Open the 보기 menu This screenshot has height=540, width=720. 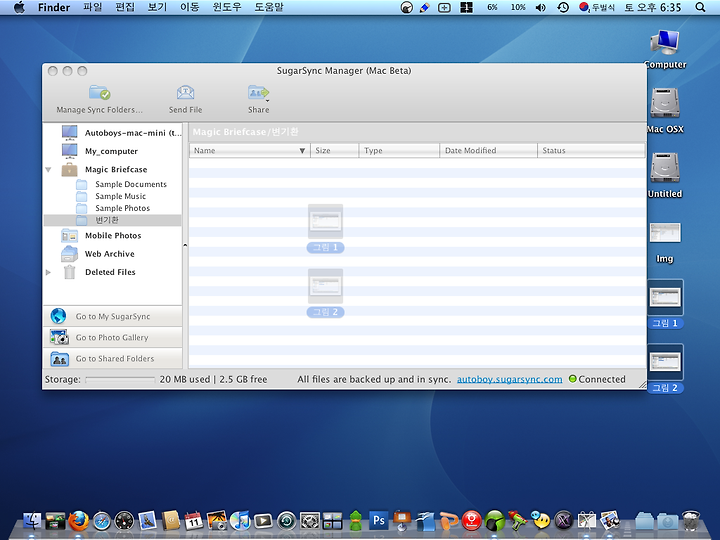[157, 7]
